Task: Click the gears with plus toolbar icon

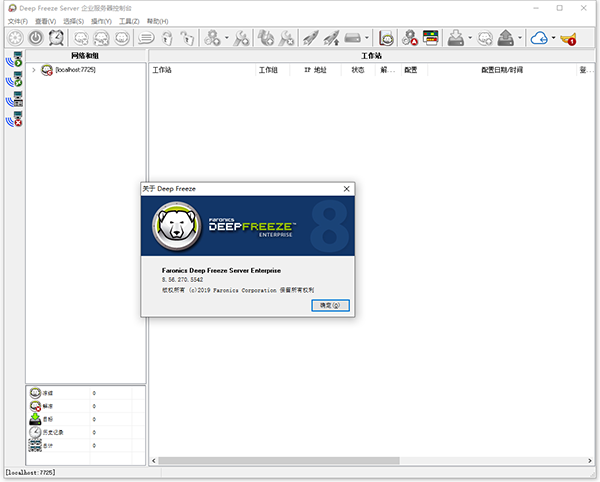Action: (212, 38)
